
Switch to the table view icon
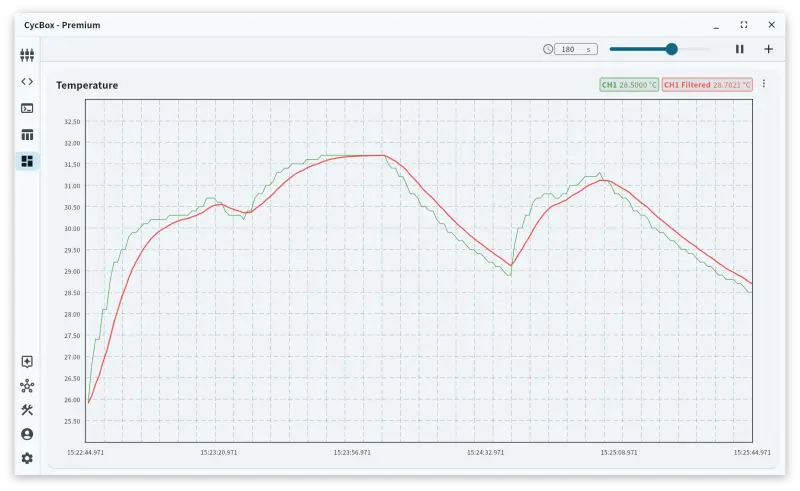click(x=27, y=135)
